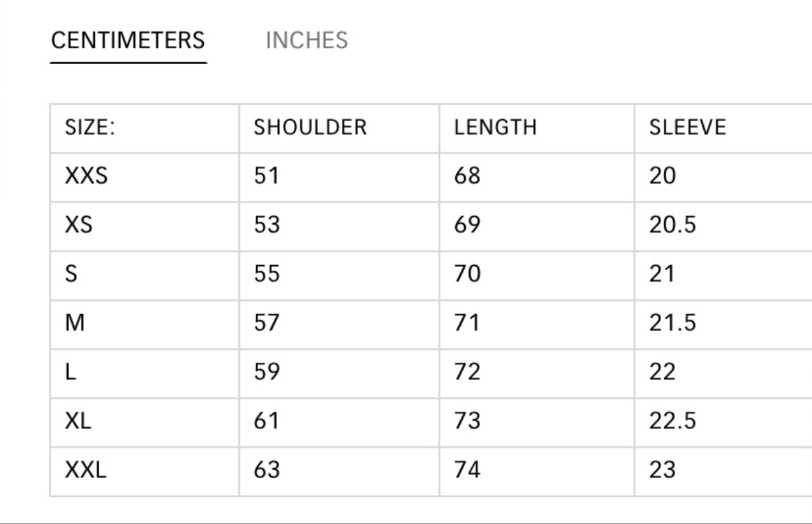Select the CENTIMETERS tab

click(128, 41)
